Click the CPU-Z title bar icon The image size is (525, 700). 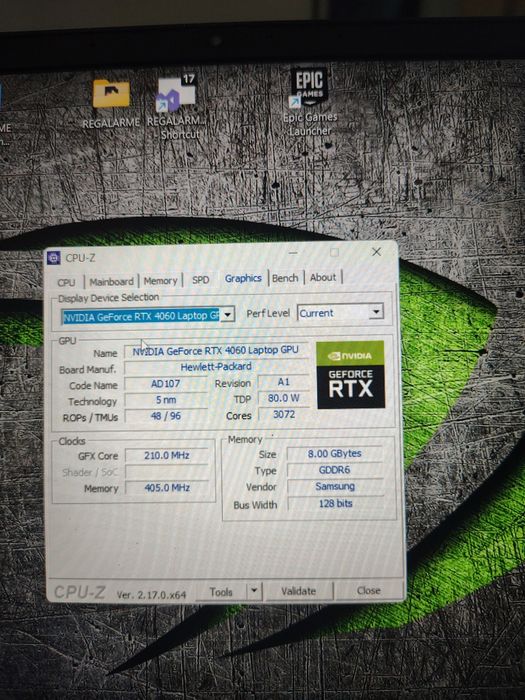click(x=54, y=258)
